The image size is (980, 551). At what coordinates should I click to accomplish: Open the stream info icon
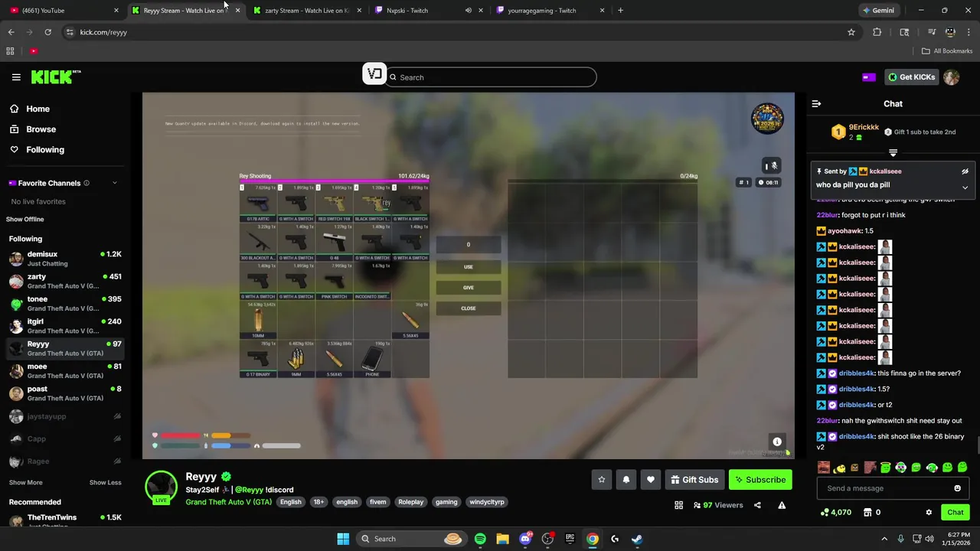point(777,442)
